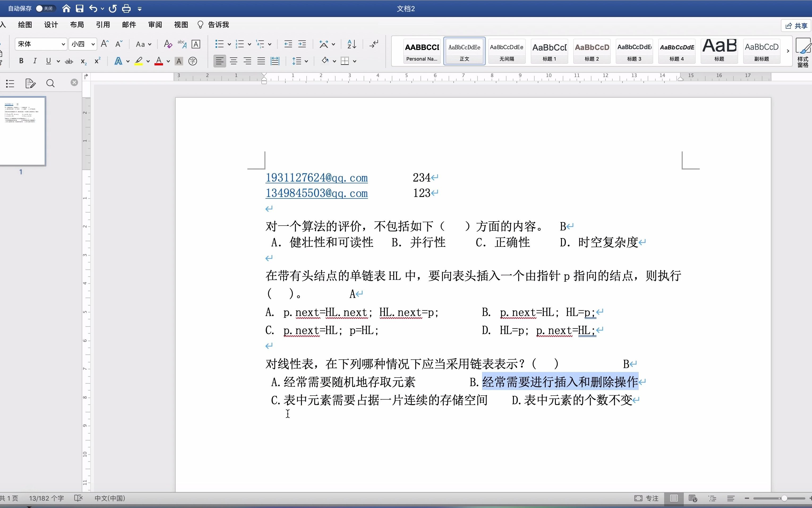
Task: Open the 审阅 ribbon tab
Action: pos(155,24)
